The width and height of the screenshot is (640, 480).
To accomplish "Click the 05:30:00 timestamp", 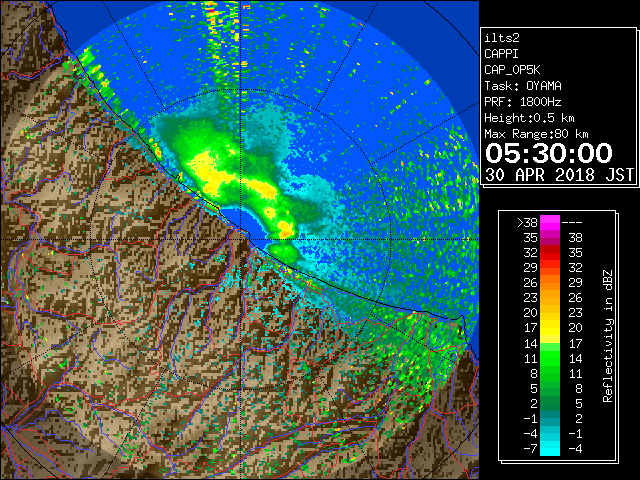I will tap(549, 153).
